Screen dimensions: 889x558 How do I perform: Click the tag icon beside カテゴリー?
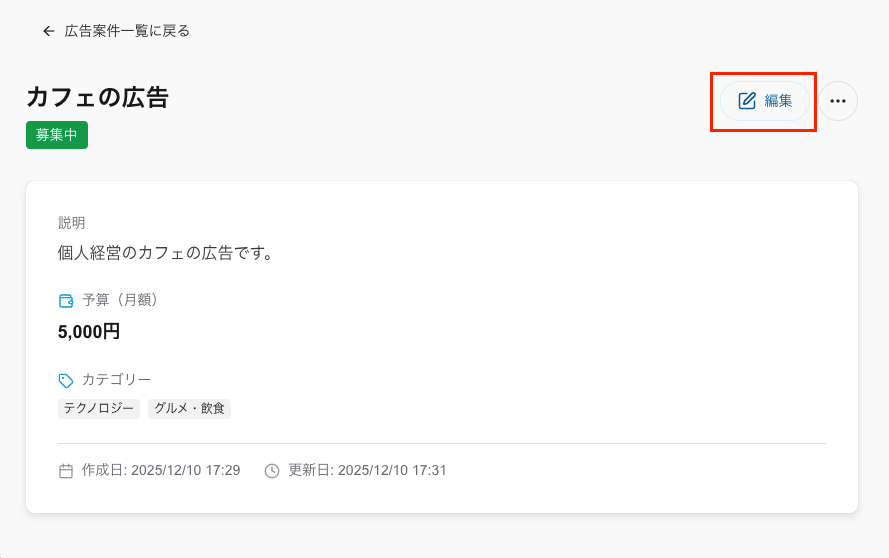point(66,380)
